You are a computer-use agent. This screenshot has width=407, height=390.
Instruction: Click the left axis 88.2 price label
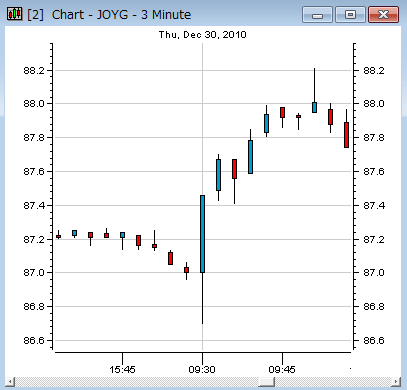(34, 71)
